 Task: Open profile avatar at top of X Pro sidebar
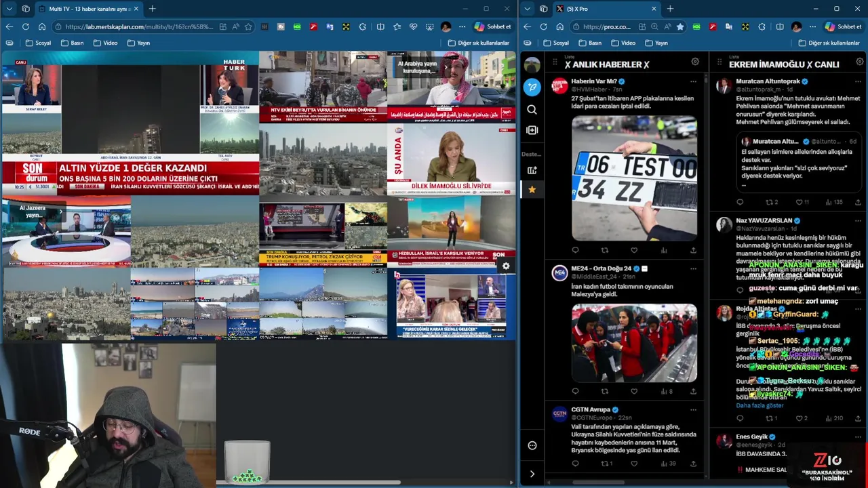pos(532,65)
